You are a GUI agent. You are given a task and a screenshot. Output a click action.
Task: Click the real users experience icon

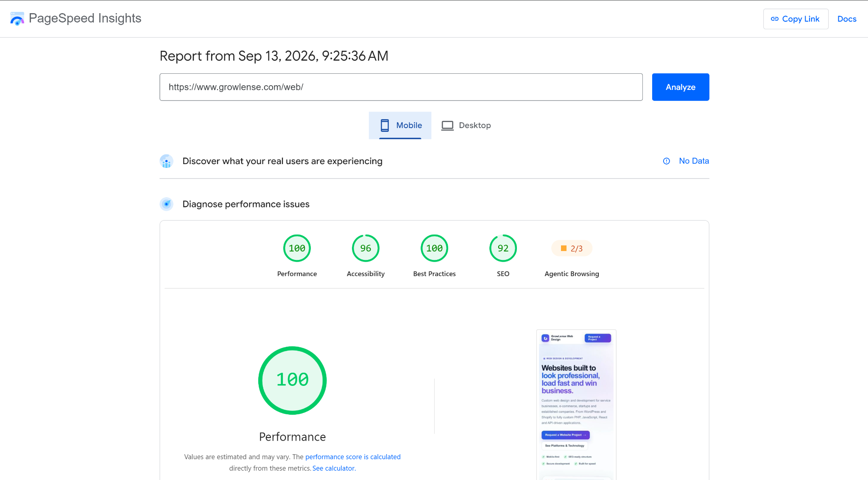pyautogui.click(x=166, y=161)
